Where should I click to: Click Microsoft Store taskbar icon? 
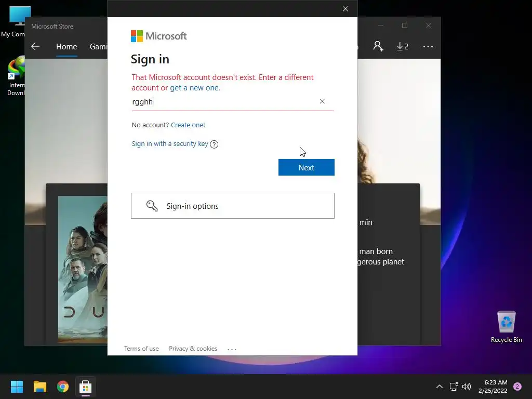click(86, 387)
